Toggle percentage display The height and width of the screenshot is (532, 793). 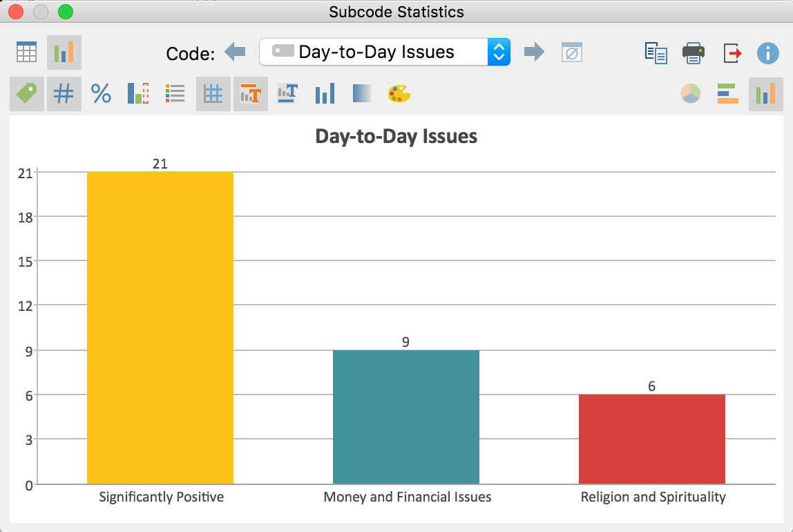pyautogui.click(x=101, y=94)
